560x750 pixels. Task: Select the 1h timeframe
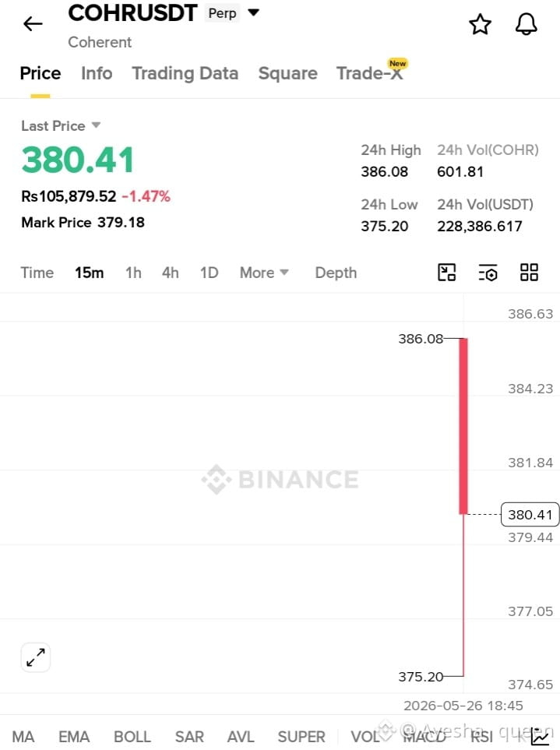tap(133, 273)
